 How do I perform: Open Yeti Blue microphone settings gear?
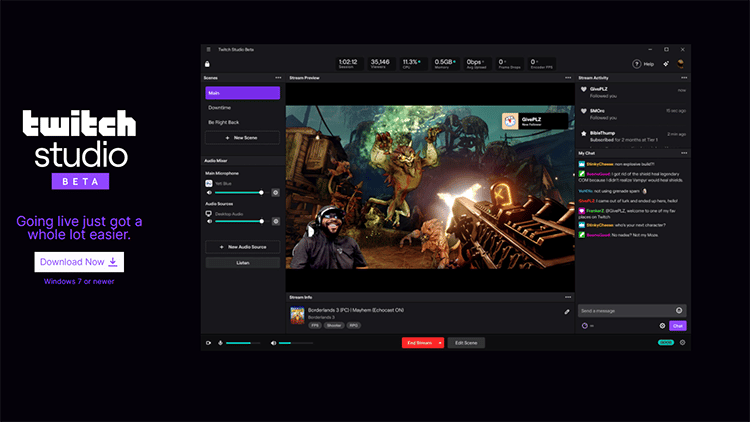pos(276,192)
